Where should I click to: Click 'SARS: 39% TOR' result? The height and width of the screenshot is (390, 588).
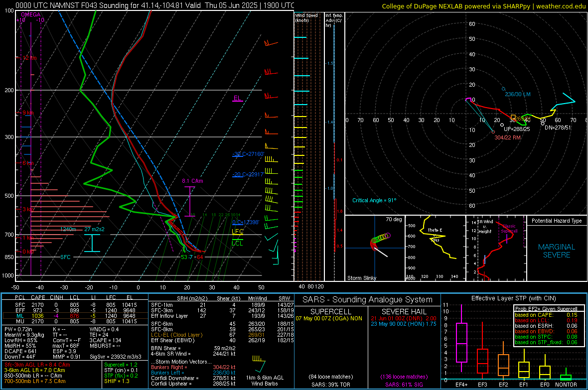coord(330,385)
